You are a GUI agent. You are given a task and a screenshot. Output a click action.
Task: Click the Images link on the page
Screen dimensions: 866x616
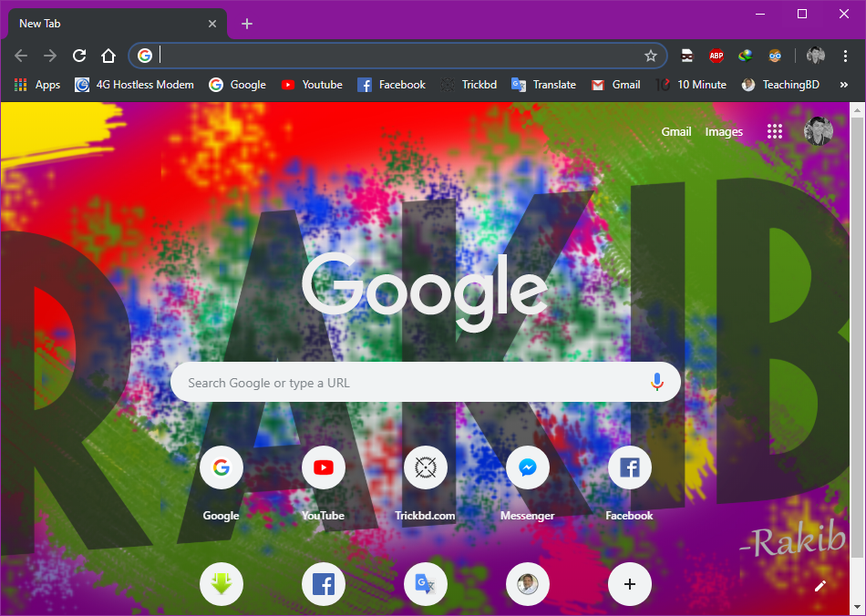[724, 131]
